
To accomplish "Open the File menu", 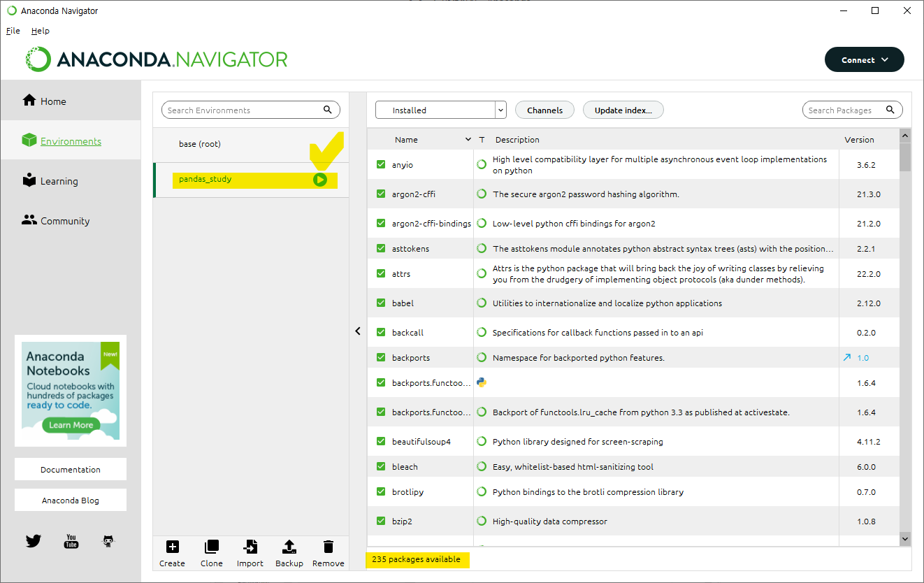I will (x=13, y=31).
